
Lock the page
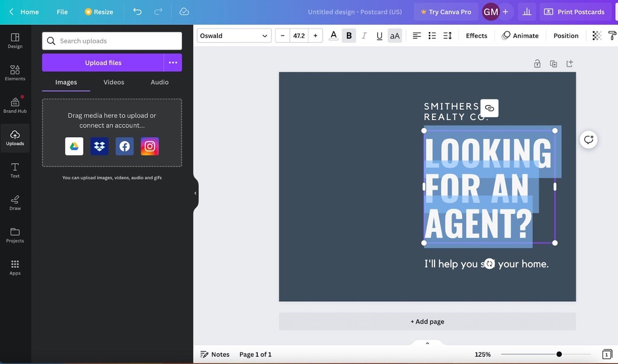coord(537,63)
